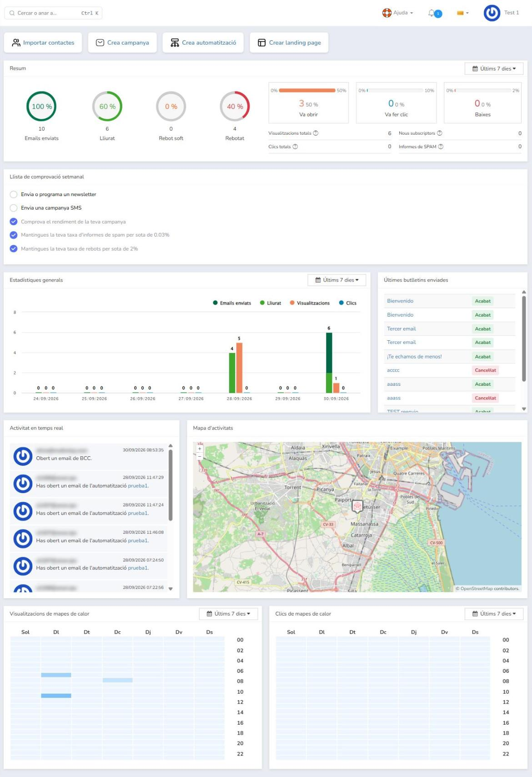532x777 pixels.
Task: Open Estadístiques generals 'Últims 7 dies' dropdown
Action: [x=337, y=280]
